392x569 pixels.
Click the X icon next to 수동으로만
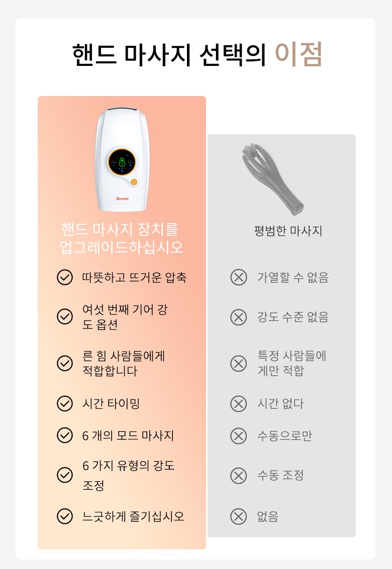[238, 436]
